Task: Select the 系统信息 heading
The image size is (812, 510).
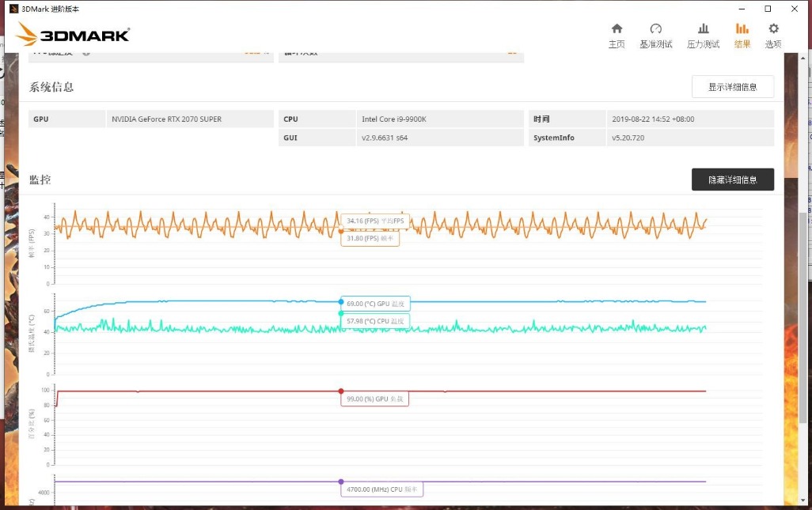Action: 51,87
